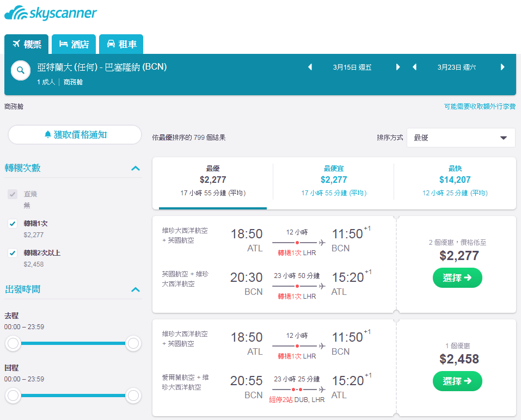Screen dimensions: 521x420
Task: Click 選擇 for the $2,458 itinerary
Action: tap(457, 381)
